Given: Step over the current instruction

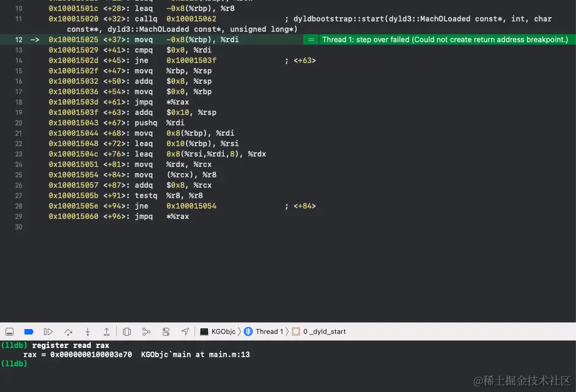Looking at the screenshot, I should [x=68, y=331].
